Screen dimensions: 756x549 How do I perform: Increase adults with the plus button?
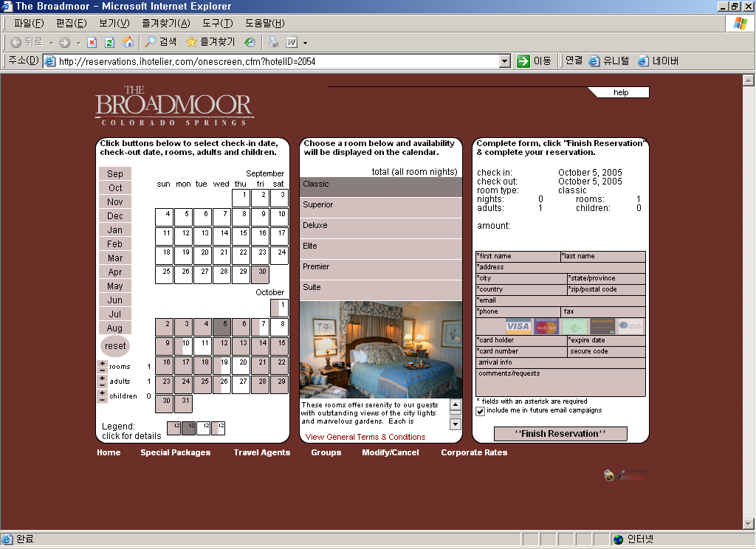(102, 379)
